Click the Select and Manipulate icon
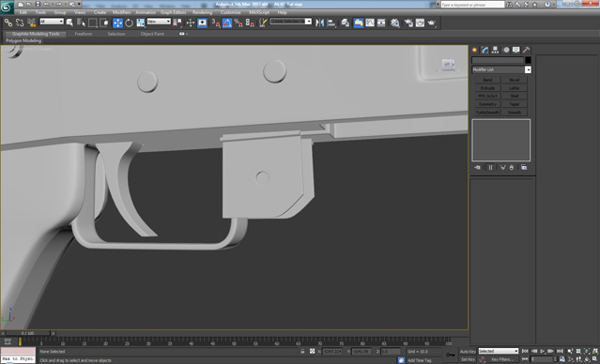The height and width of the screenshot is (364, 600). pos(191,23)
